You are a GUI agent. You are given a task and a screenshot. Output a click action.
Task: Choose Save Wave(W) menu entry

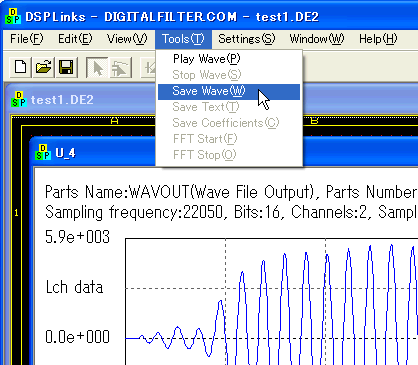click(229, 91)
